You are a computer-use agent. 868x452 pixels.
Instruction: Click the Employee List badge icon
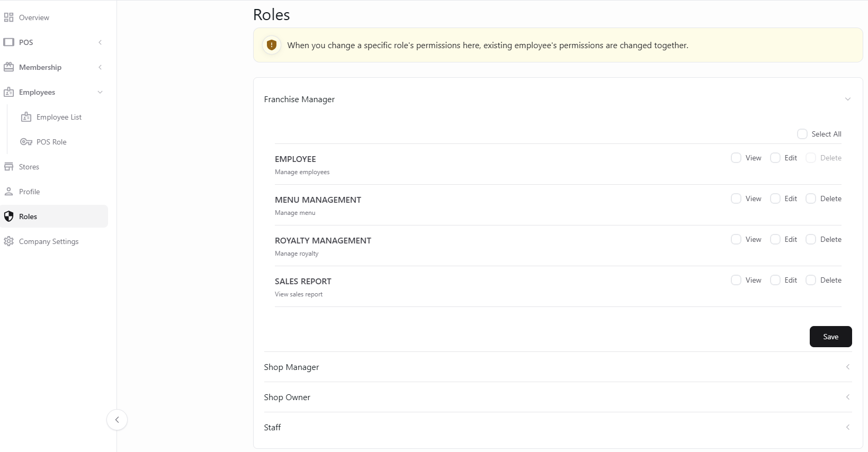click(x=26, y=117)
